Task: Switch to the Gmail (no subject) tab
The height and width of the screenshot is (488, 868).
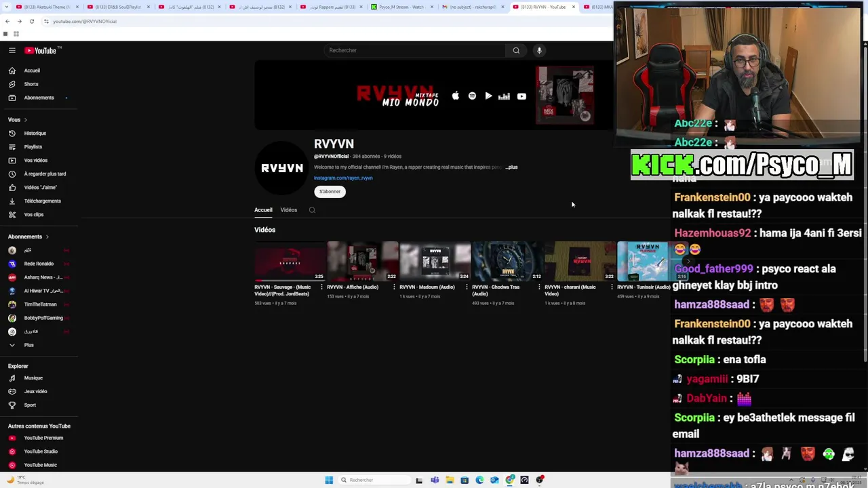Action: coord(473,7)
